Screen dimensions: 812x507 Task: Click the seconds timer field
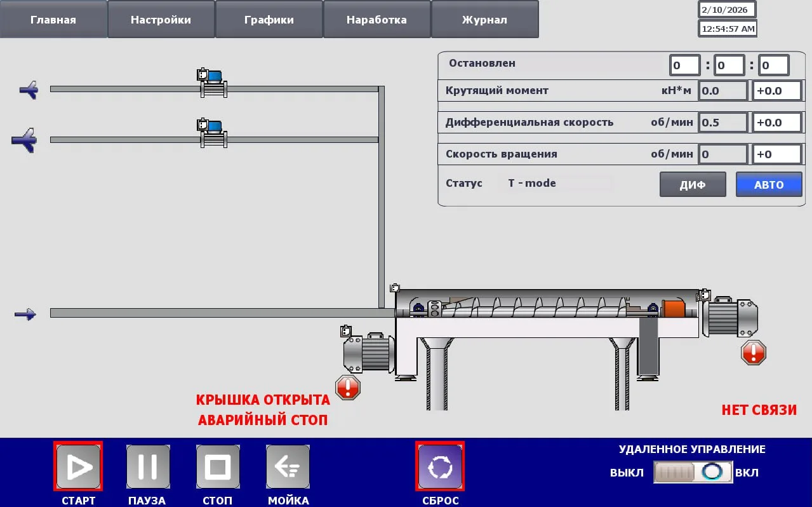774,65
